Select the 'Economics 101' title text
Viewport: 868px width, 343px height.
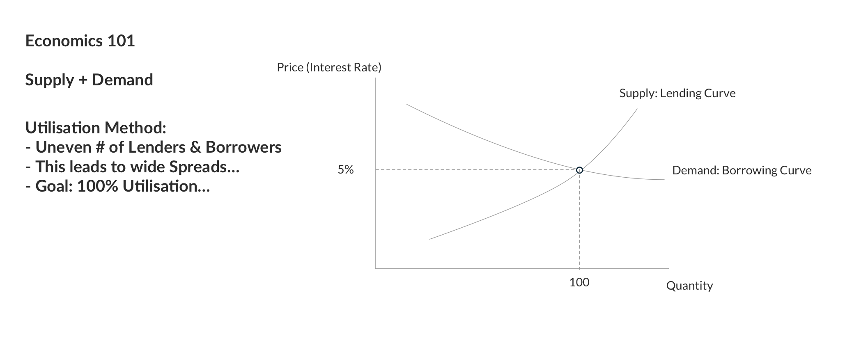tap(80, 41)
